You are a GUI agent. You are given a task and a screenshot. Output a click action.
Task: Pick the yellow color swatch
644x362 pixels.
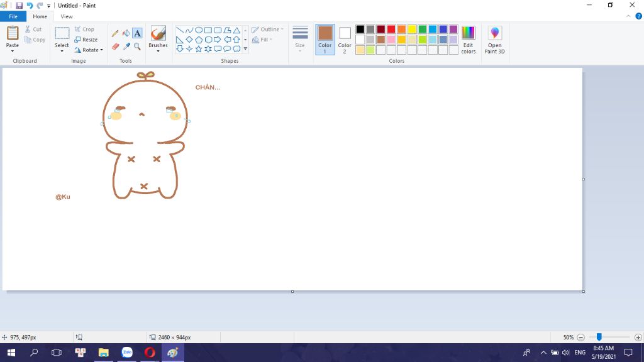(412, 29)
